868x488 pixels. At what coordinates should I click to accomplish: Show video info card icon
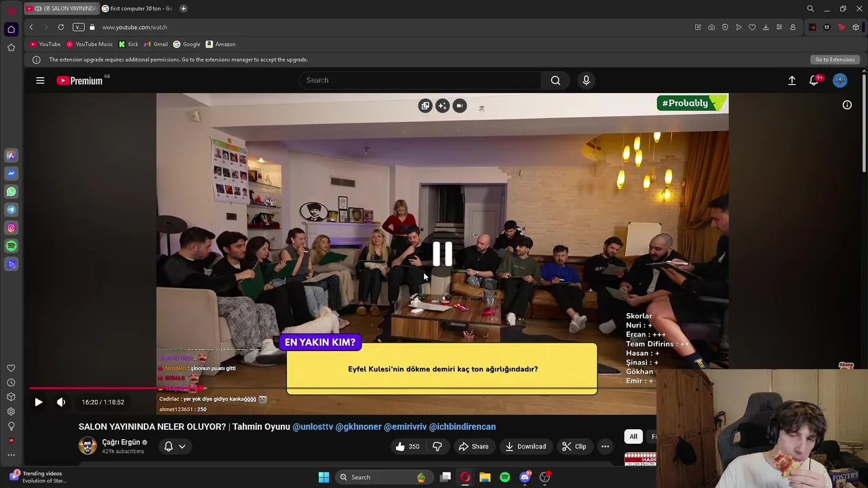pyautogui.click(x=847, y=105)
